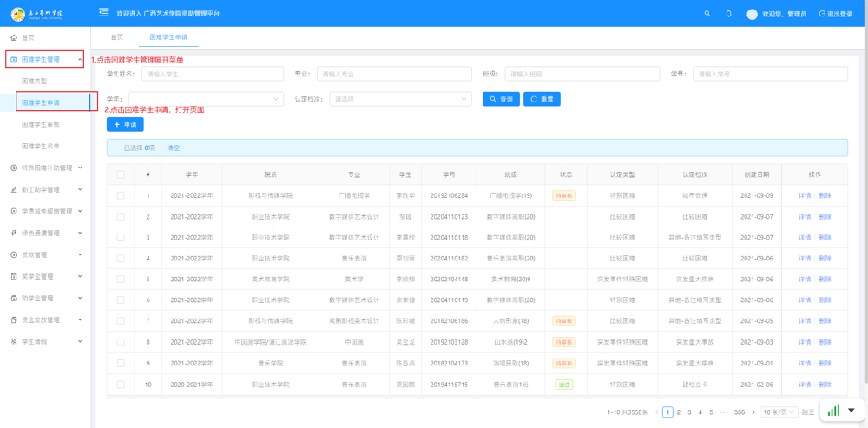The height and width of the screenshot is (428, 868).
Task: Click the 首页 home icon in sidebar
Action: coord(14,37)
